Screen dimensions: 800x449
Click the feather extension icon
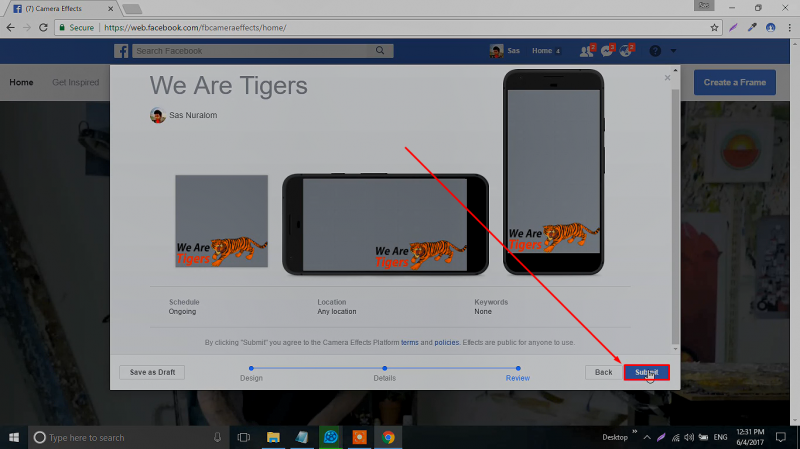click(733, 28)
